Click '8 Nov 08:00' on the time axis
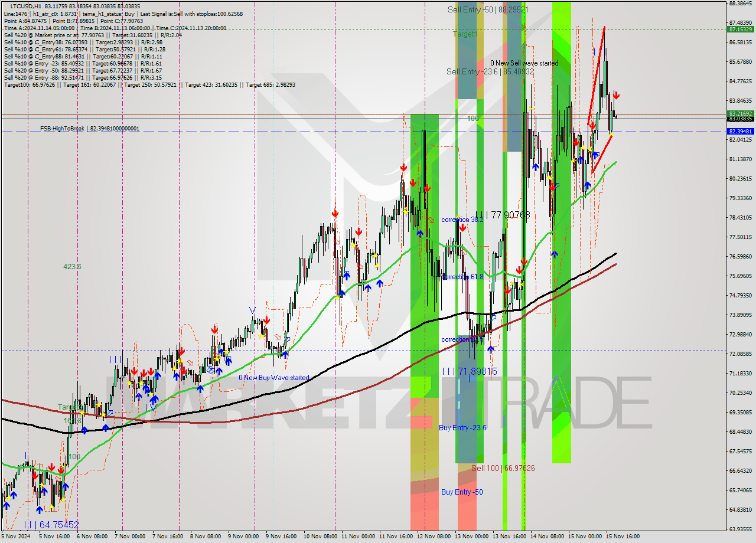Screen dimensions: 756x543 [206, 537]
